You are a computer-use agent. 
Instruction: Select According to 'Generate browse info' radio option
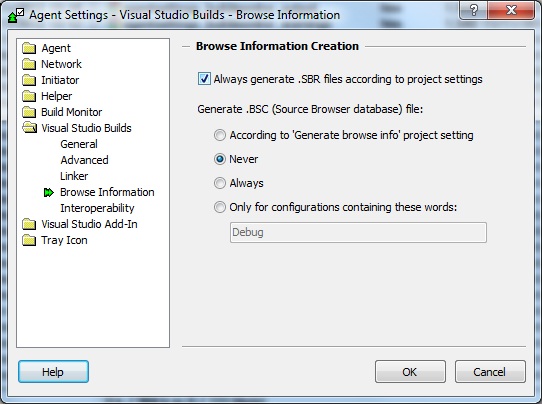click(x=220, y=135)
